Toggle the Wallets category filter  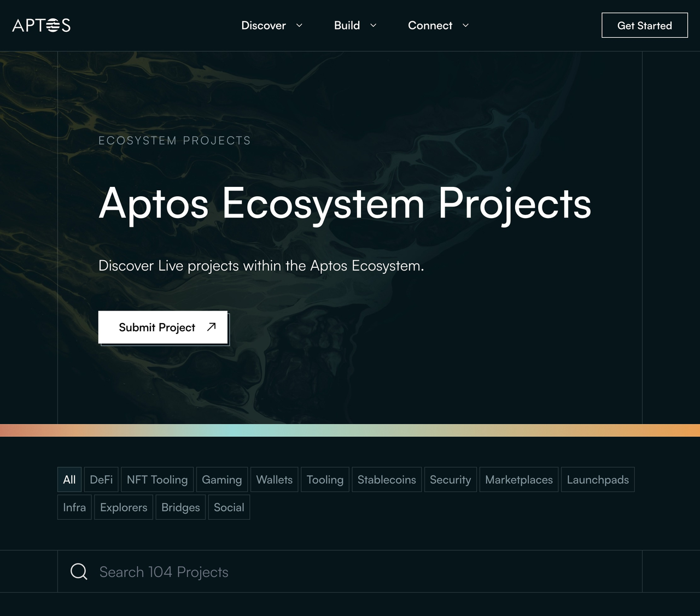tap(274, 479)
